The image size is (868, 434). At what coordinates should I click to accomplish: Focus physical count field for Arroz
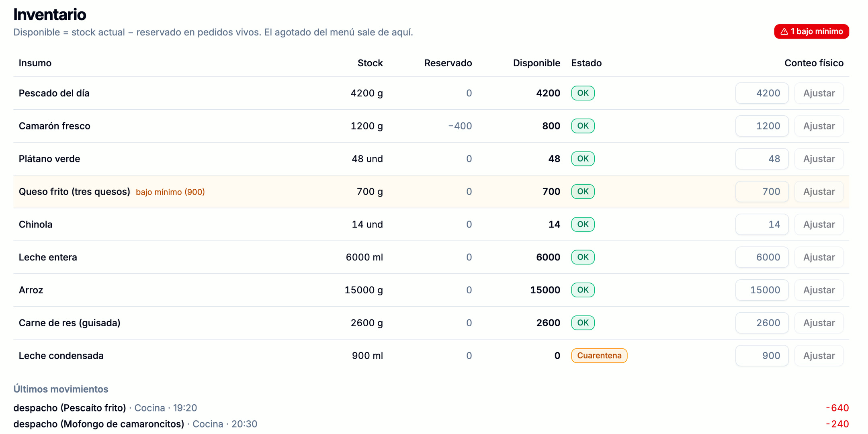point(762,290)
